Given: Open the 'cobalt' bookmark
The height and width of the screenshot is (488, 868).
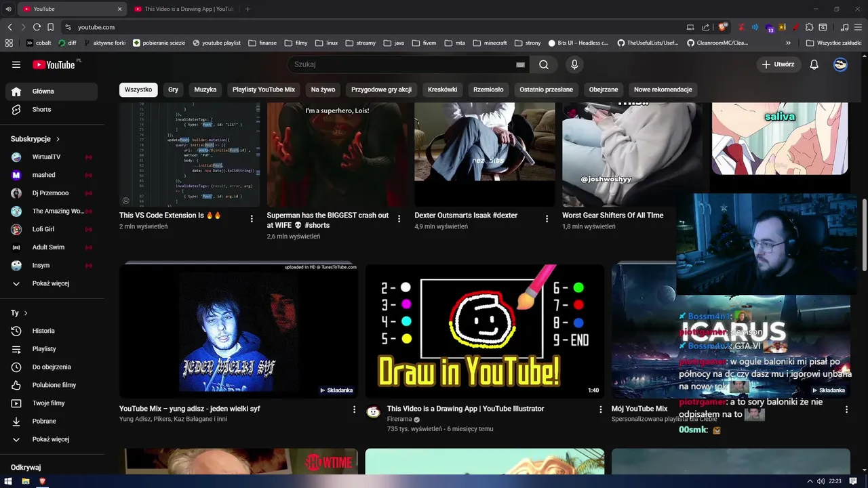Looking at the screenshot, I should [39, 43].
